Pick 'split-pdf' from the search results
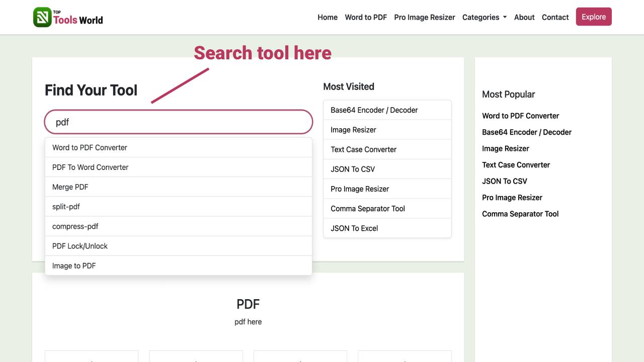 coord(66,207)
